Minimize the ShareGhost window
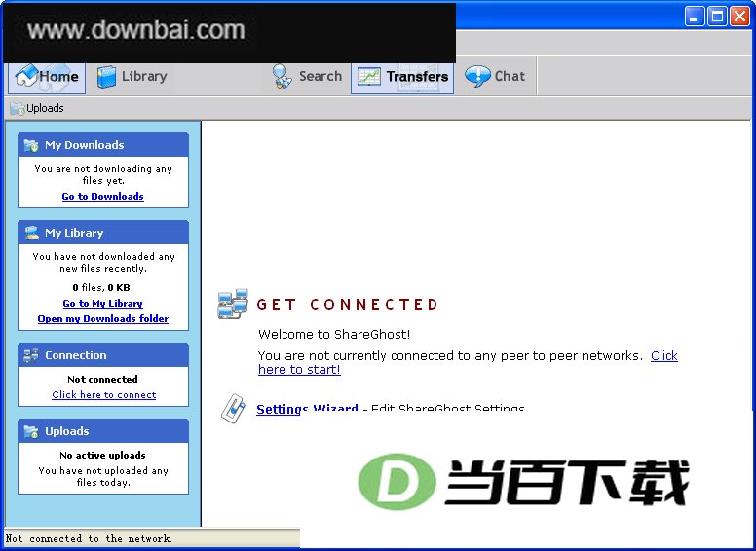The width and height of the screenshot is (756, 551). pyautogui.click(x=695, y=17)
